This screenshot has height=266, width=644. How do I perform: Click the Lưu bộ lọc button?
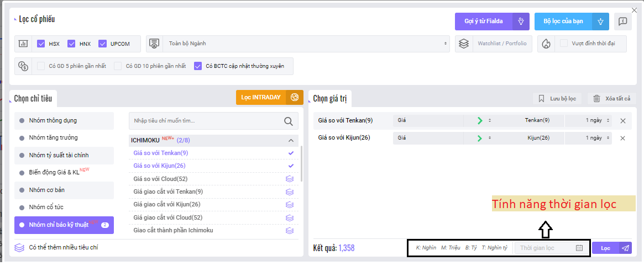[557, 99]
